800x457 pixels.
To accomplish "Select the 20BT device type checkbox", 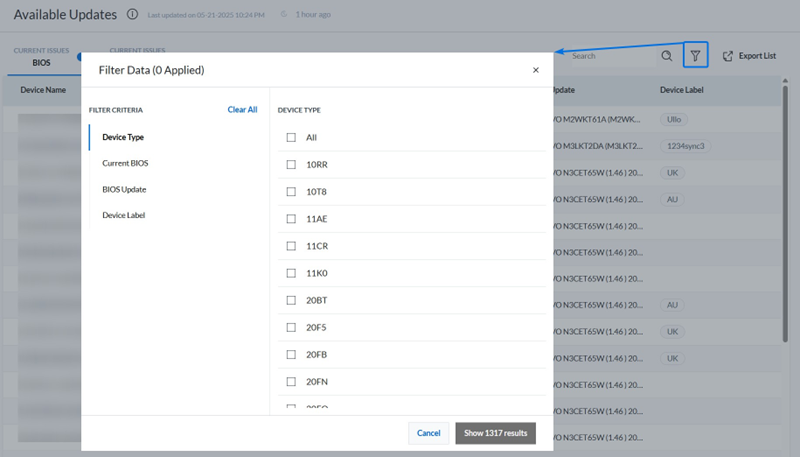I will point(291,300).
